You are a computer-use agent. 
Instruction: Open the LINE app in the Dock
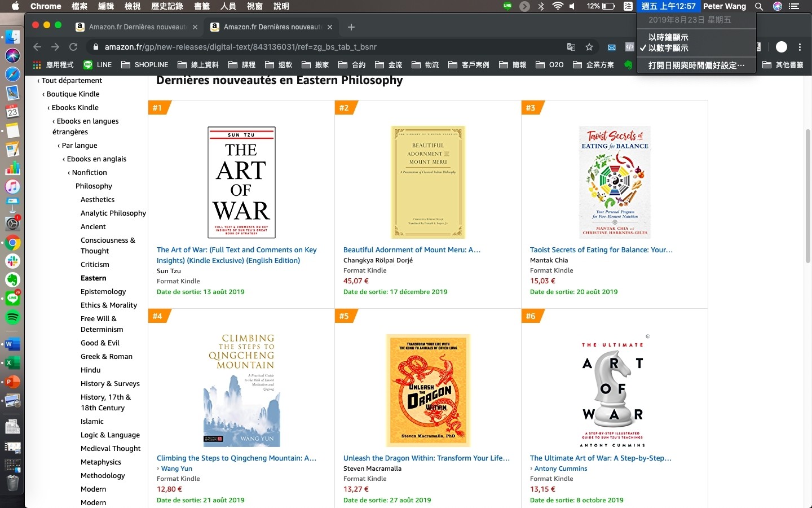12,299
